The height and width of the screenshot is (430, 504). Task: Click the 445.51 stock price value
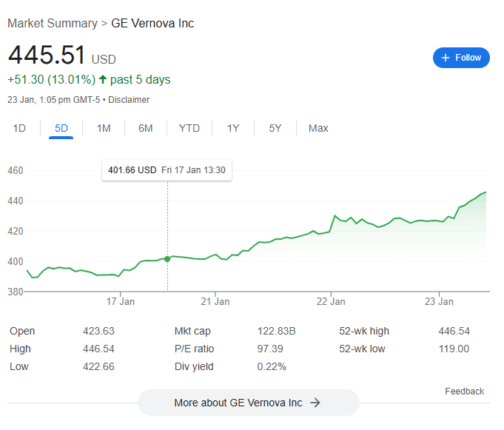pyautogui.click(x=46, y=55)
